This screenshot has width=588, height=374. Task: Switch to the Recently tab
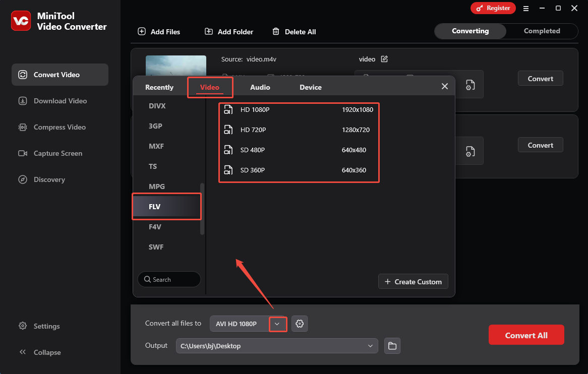click(159, 87)
